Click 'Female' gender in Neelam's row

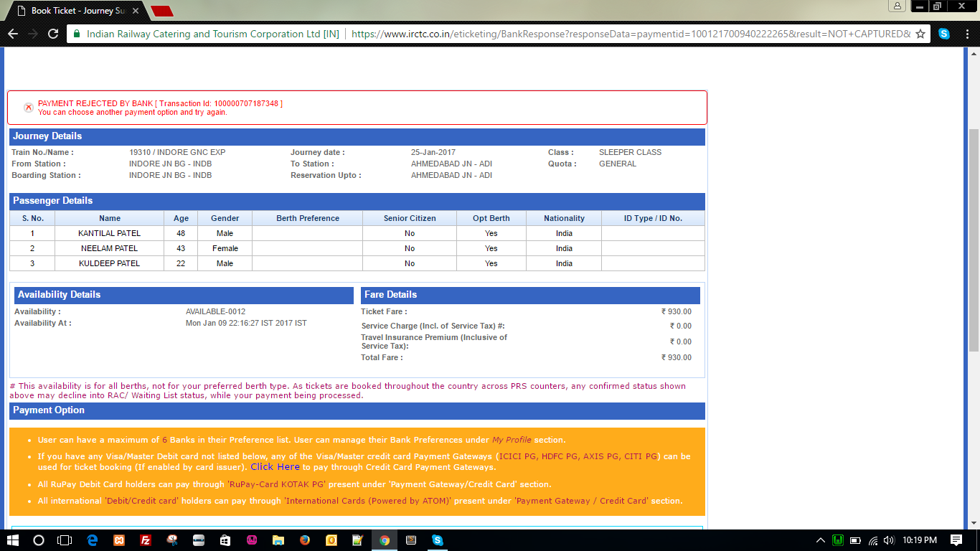(225, 248)
